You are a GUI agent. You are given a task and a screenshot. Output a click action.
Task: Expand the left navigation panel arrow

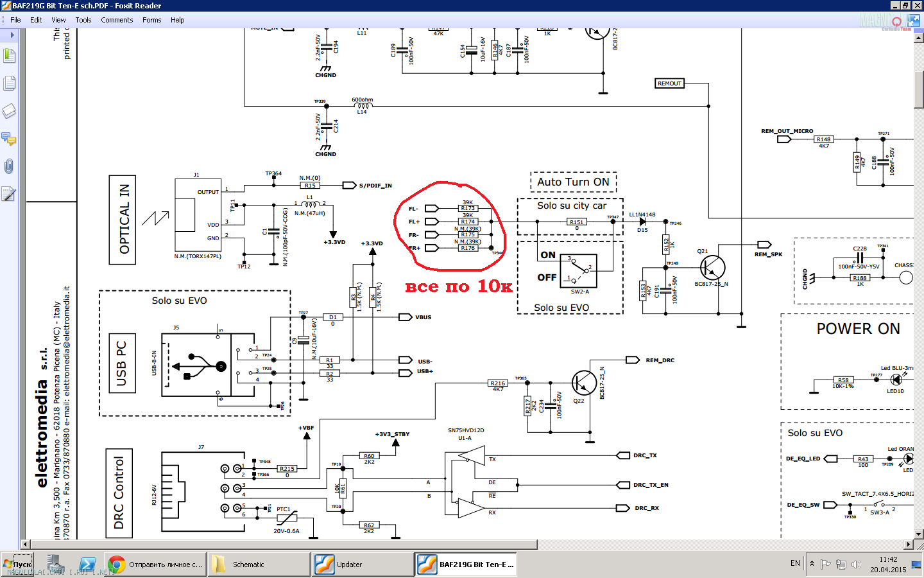[x=12, y=35]
